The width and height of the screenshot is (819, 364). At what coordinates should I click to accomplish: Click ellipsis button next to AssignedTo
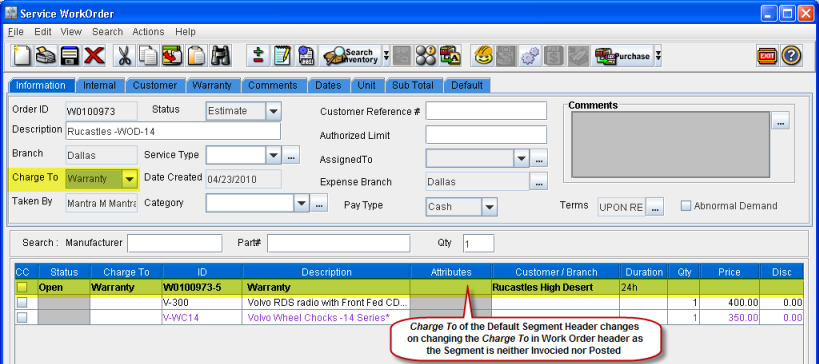[539, 158]
